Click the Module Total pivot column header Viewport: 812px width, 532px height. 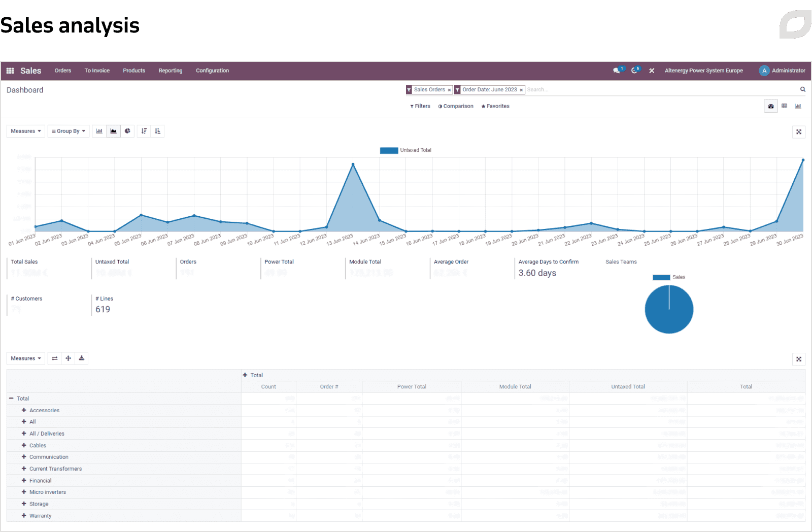click(x=515, y=387)
